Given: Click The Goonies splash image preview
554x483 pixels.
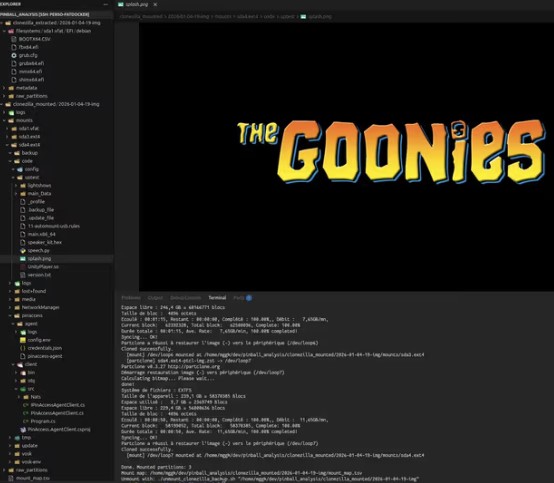Looking at the screenshot, I should (x=390, y=151).
